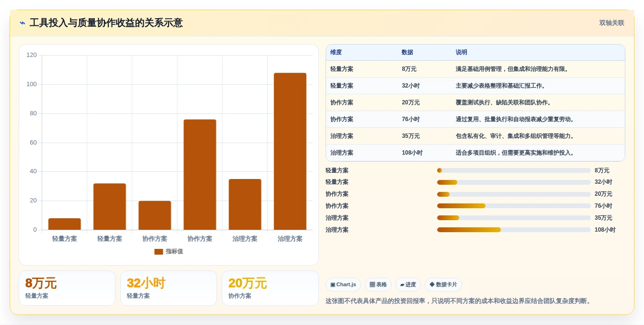Click the chart bar reaching 76
644x325 pixels.
[x=200, y=175]
